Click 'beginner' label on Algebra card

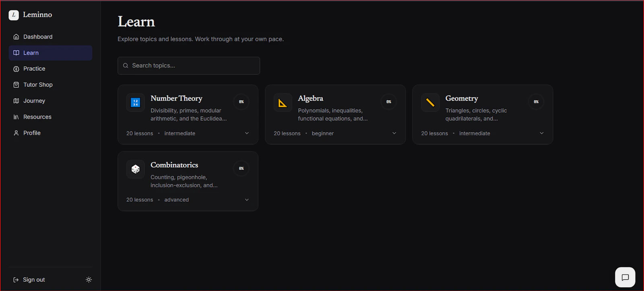pos(323,133)
